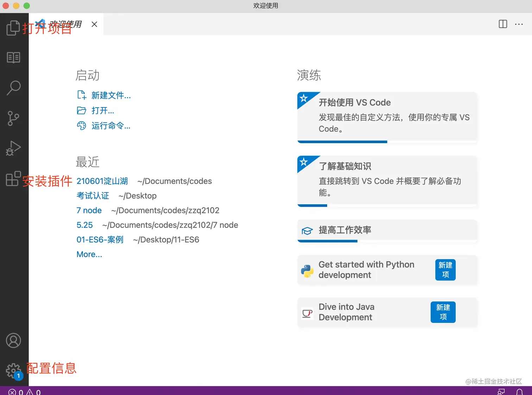Open the Explorer view in activity bar

13,28
